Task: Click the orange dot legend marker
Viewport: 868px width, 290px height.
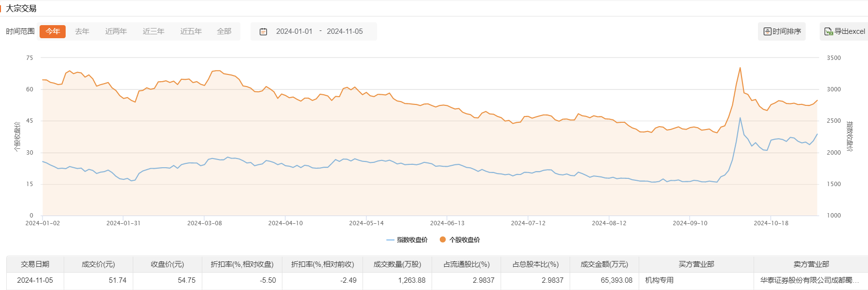Action: [x=443, y=239]
